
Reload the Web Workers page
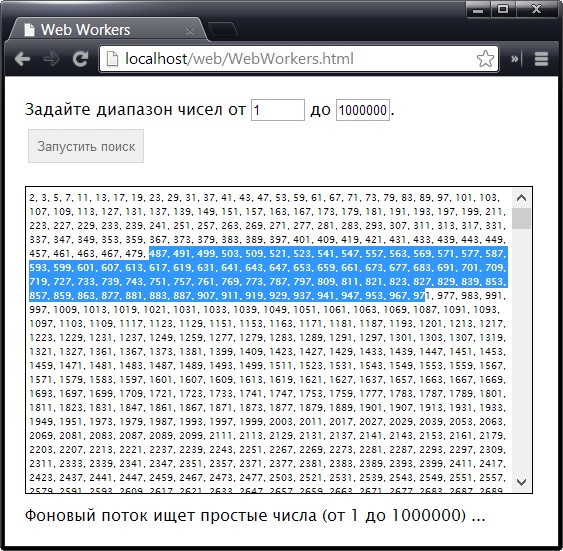pos(80,59)
